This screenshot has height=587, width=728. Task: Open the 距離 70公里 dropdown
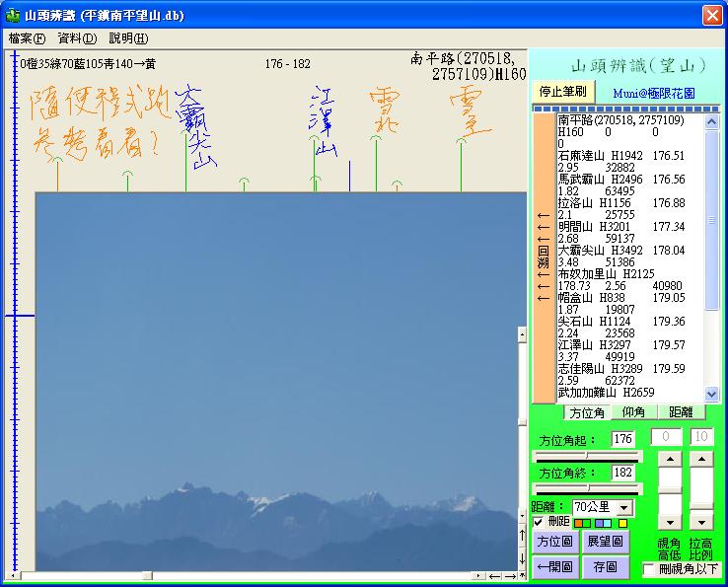[x=622, y=507]
